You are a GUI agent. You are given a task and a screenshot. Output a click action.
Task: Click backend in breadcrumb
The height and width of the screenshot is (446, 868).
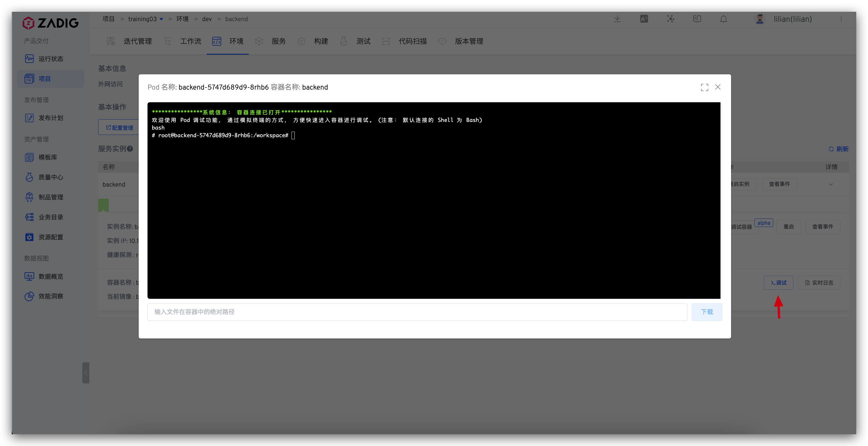237,19
